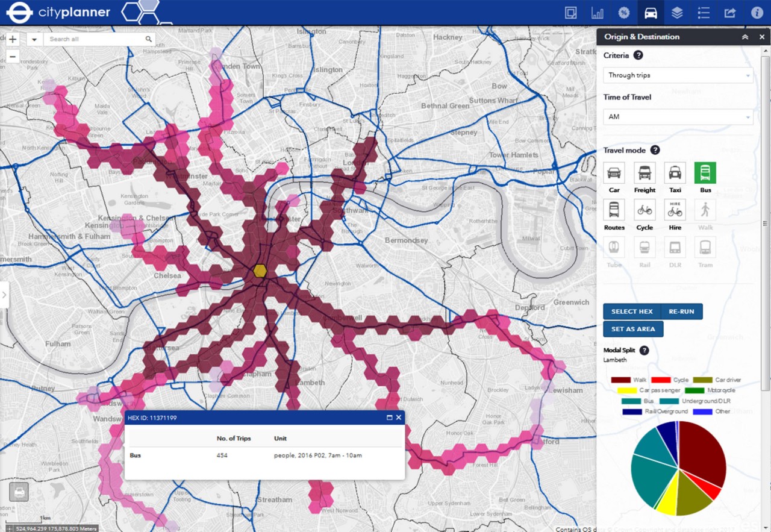Select the Taxi travel mode

click(x=675, y=173)
